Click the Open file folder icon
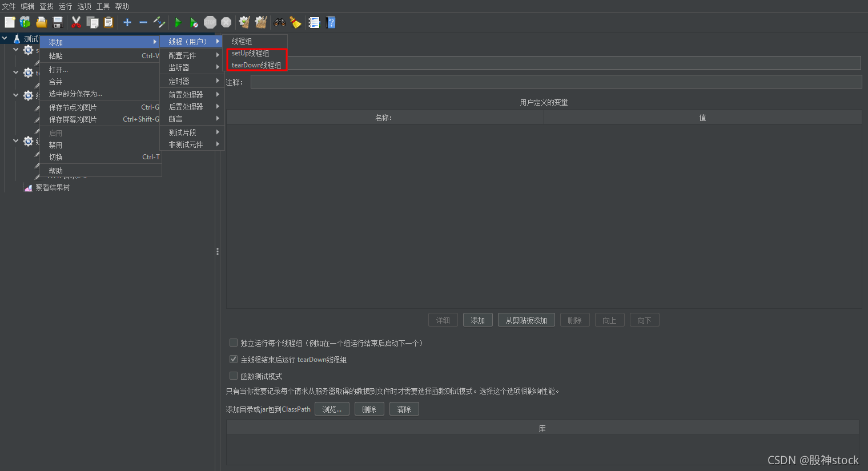 (41, 22)
